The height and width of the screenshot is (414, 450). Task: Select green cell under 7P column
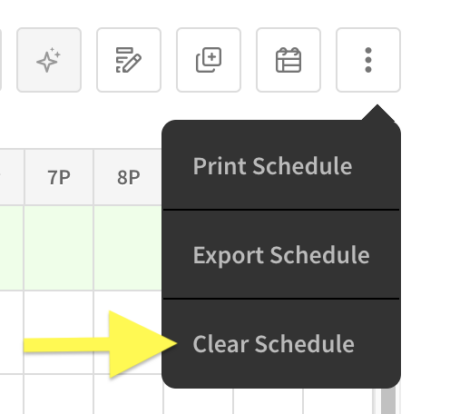click(x=59, y=248)
